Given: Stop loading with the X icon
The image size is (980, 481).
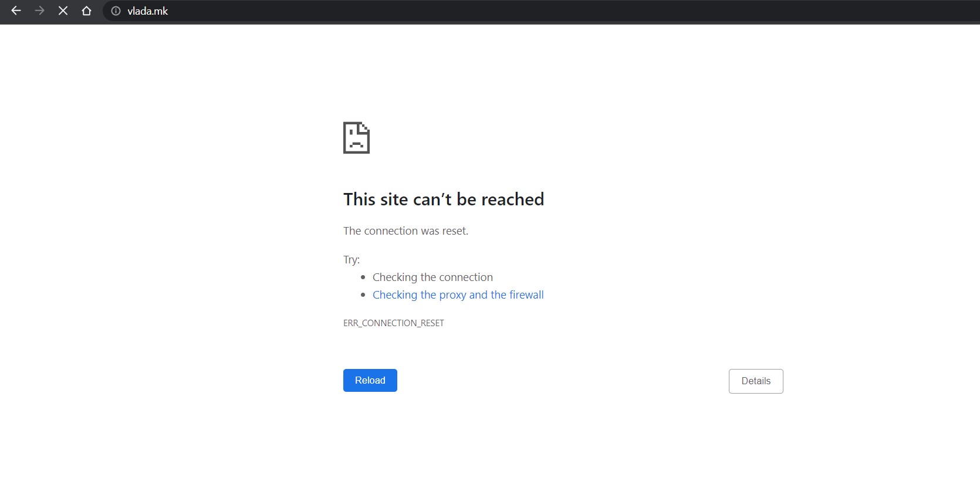Looking at the screenshot, I should point(63,11).
